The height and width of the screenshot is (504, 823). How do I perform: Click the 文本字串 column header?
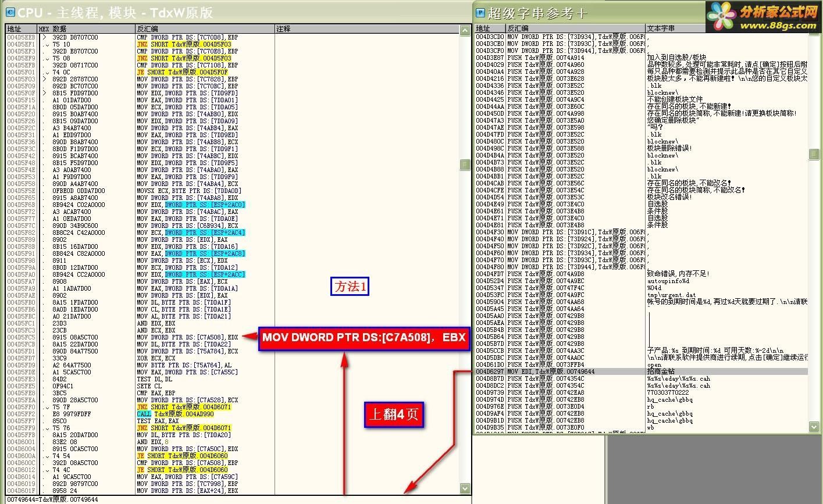(x=726, y=28)
